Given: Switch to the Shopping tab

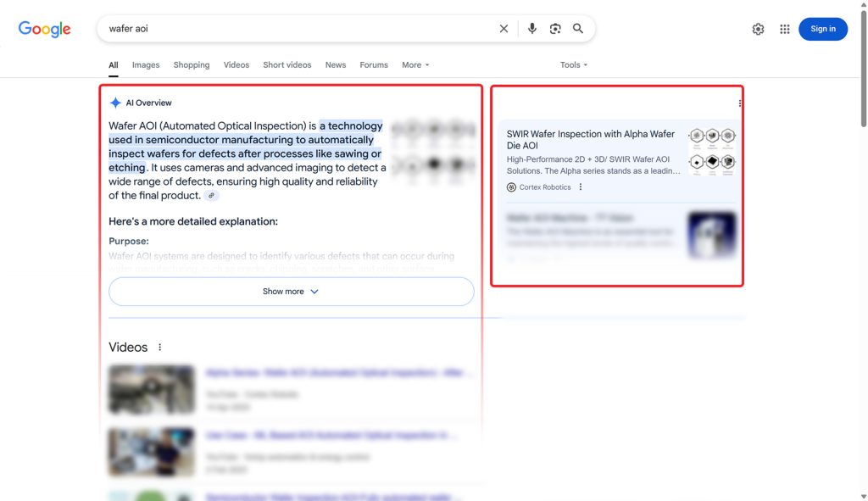Looking at the screenshot, I should 192,64.
